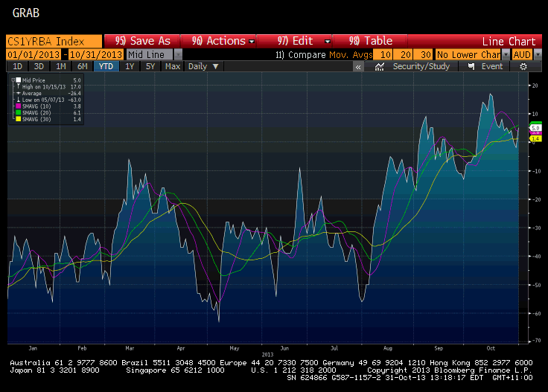Collapse the legend tree toggle icon
548x392 pixels.
click(x=13, y=79)
